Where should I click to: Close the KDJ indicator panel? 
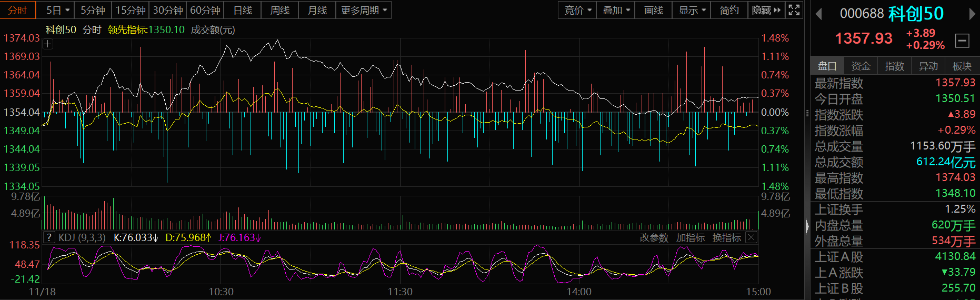tap(752, 237)
